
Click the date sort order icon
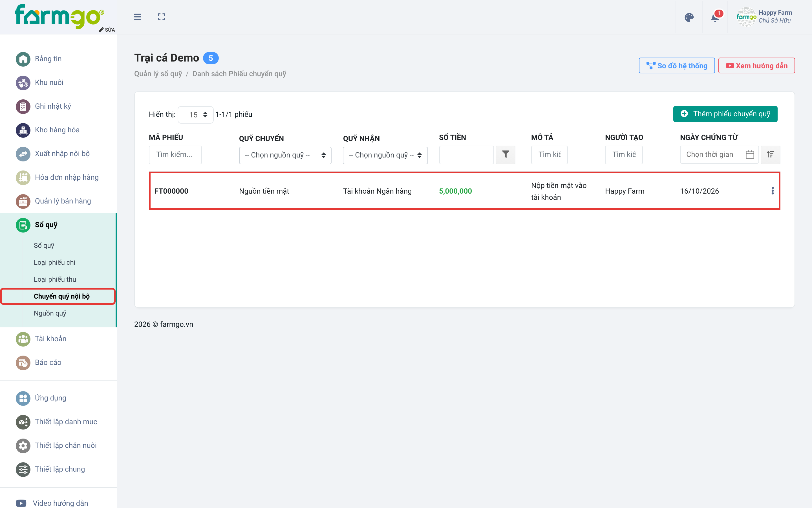click(x=770, y=155)
